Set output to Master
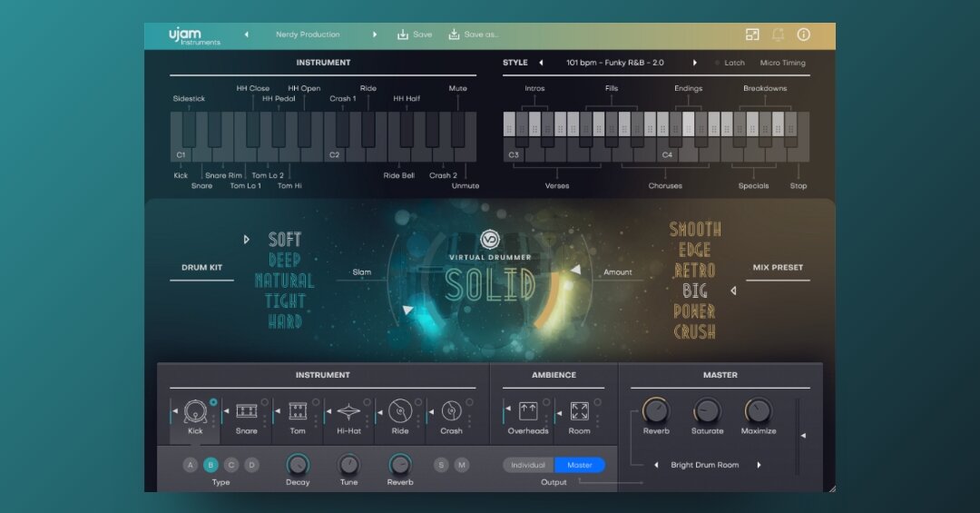 [579, 465]
